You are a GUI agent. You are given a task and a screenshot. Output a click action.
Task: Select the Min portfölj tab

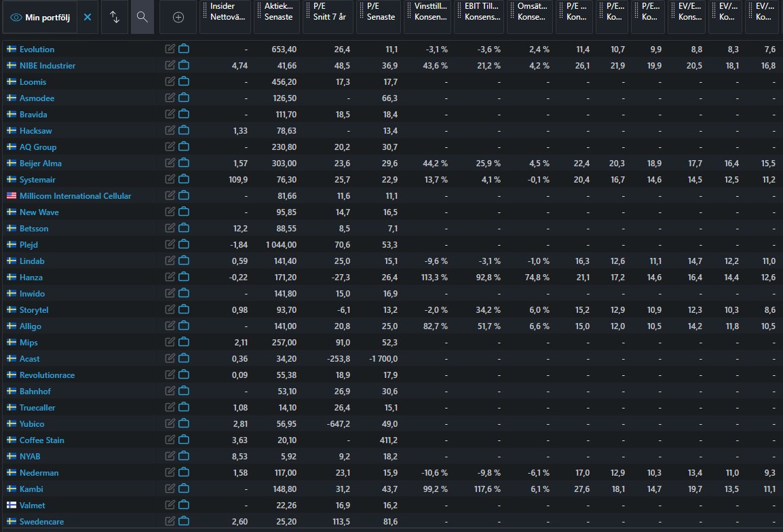coord(40,17)
